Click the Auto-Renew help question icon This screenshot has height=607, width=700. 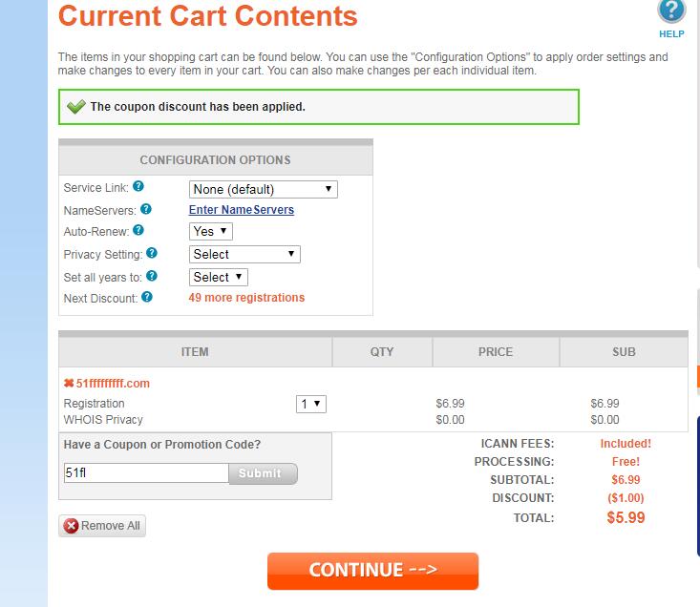pyautogui.click(x=138, y=231)
